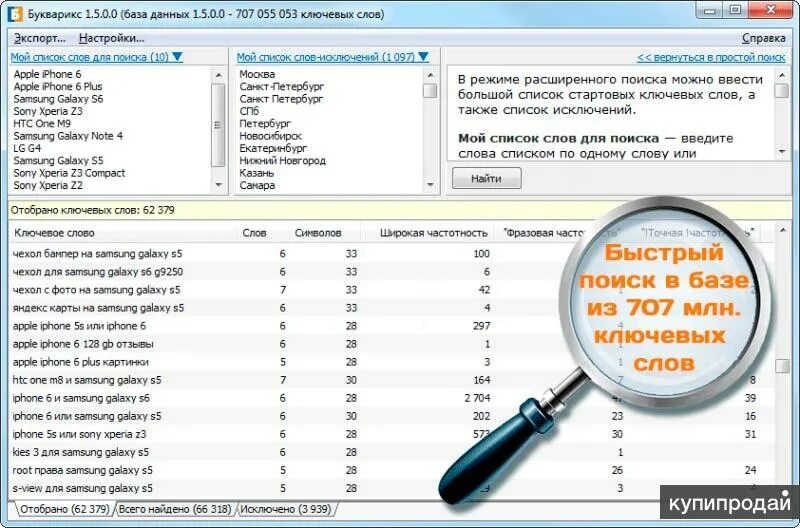Screen dimensions: 800x528
Task: Select 'Москва' in exclusions list
Action: click(x=257, y=74)
